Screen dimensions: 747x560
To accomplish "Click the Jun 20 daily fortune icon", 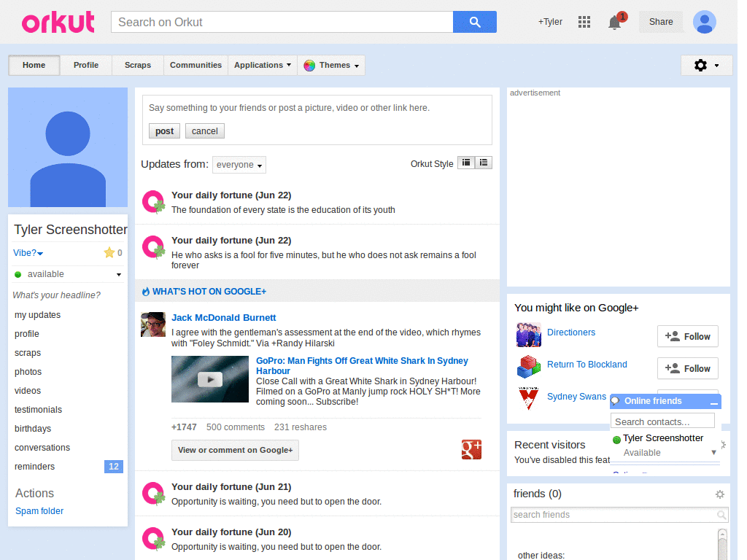I will pos(153,539).
